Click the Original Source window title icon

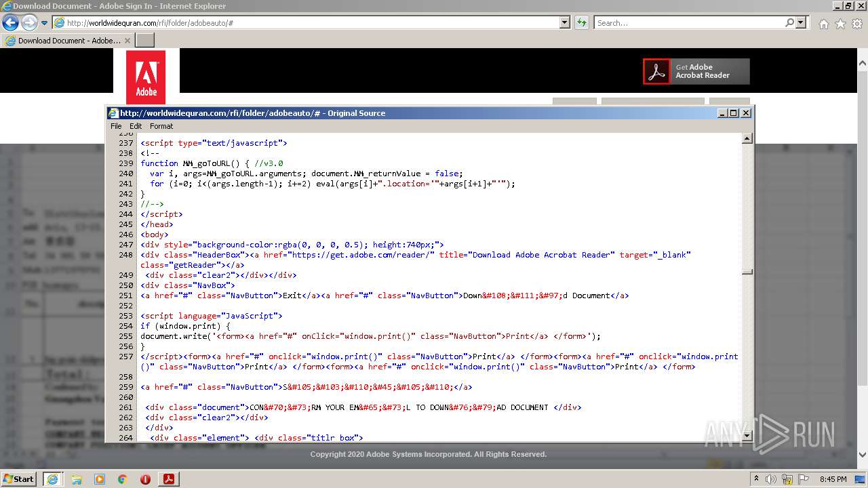[x=113, y=113]
